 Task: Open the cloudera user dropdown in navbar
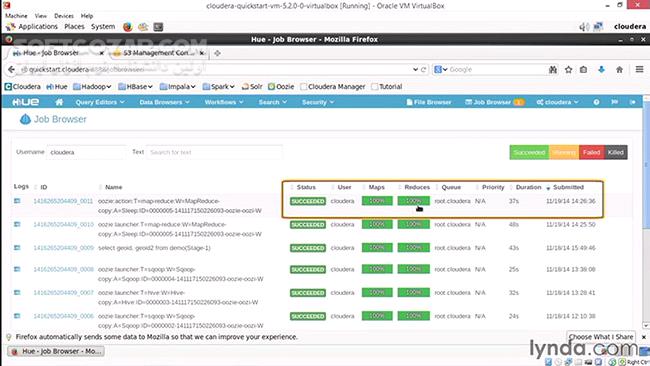tap(557, 102)
